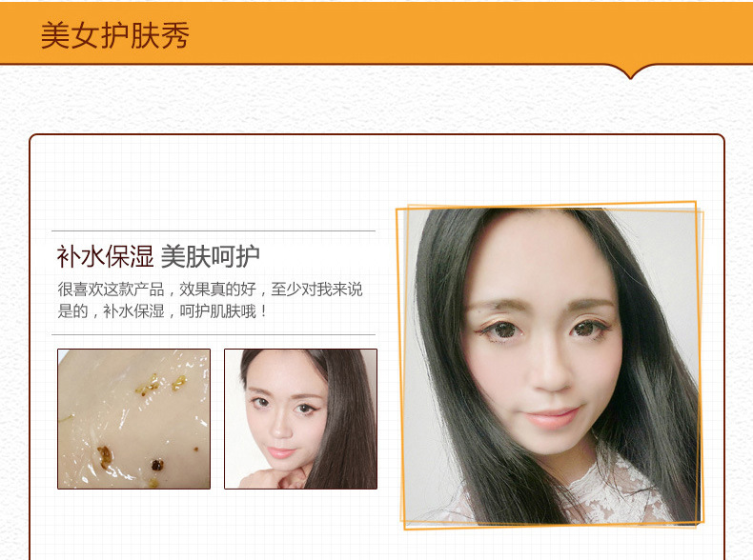Click the brown rounded border of review card

pyautogui.click(x=30, y=346)
